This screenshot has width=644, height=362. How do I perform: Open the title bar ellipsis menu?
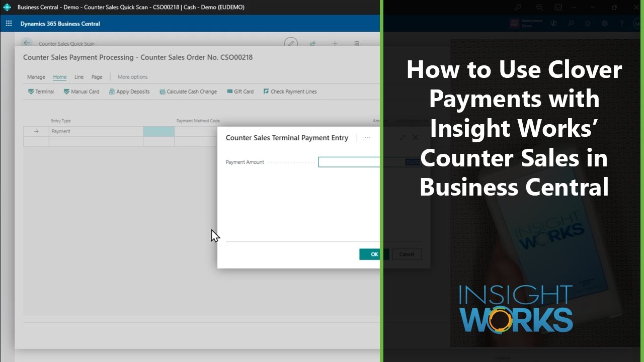click(575, 8)
